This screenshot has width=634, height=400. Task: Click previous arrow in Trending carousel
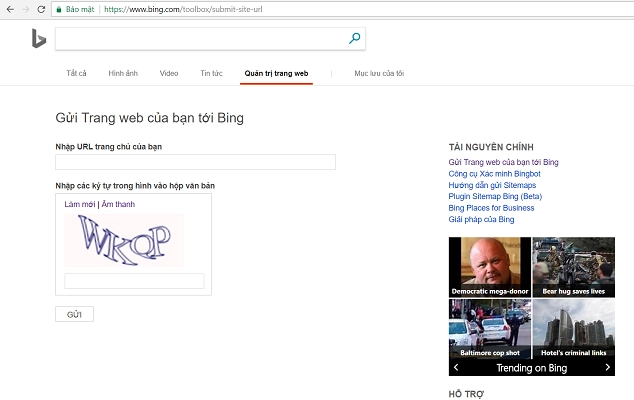pyautogui.click(x=456, y=367)
